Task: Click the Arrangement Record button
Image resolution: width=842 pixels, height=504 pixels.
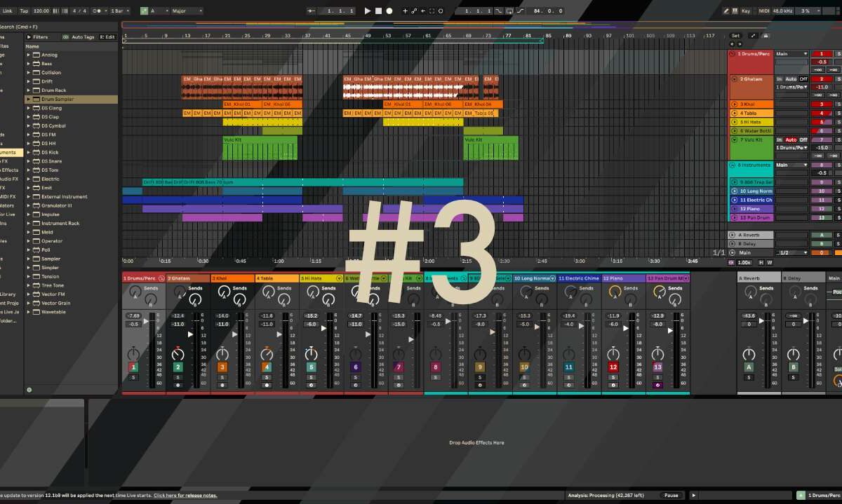Action: pos(389,11)
